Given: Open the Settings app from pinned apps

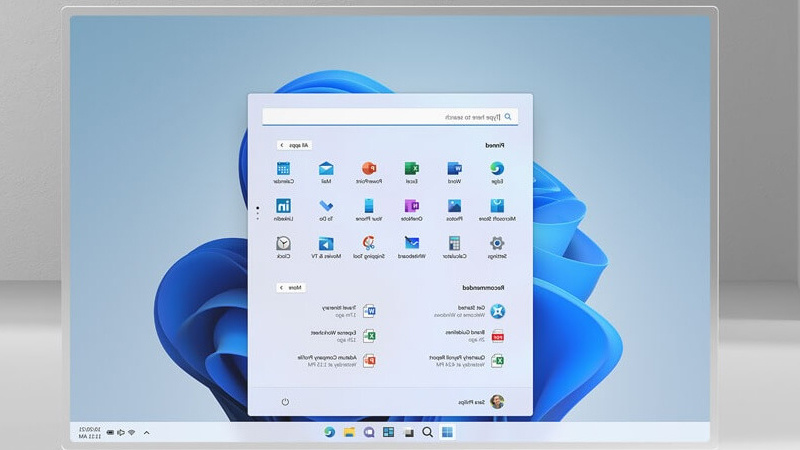Looking at the screenshot, I should point(497,247).
